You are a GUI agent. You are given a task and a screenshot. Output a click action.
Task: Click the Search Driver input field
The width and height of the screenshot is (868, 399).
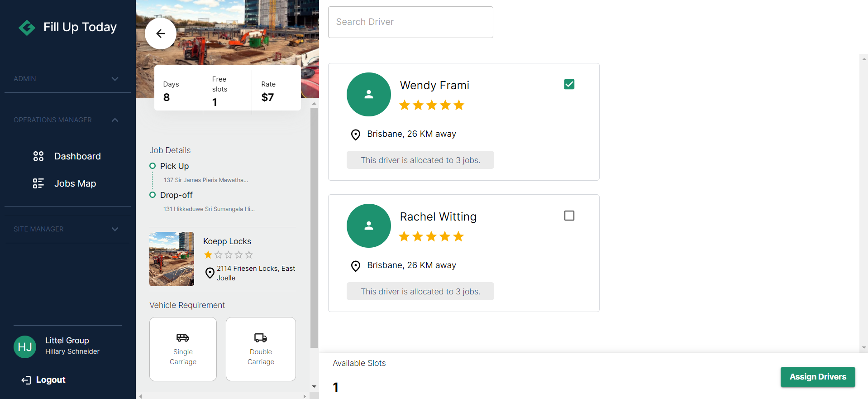click(x=410, y=22)
